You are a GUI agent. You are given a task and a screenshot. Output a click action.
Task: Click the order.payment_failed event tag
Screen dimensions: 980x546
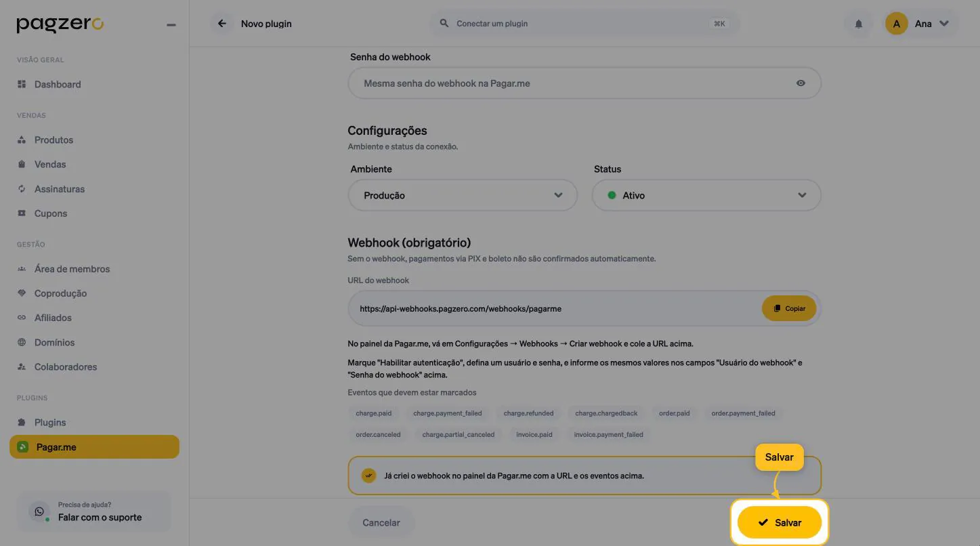tap(744, 413)
